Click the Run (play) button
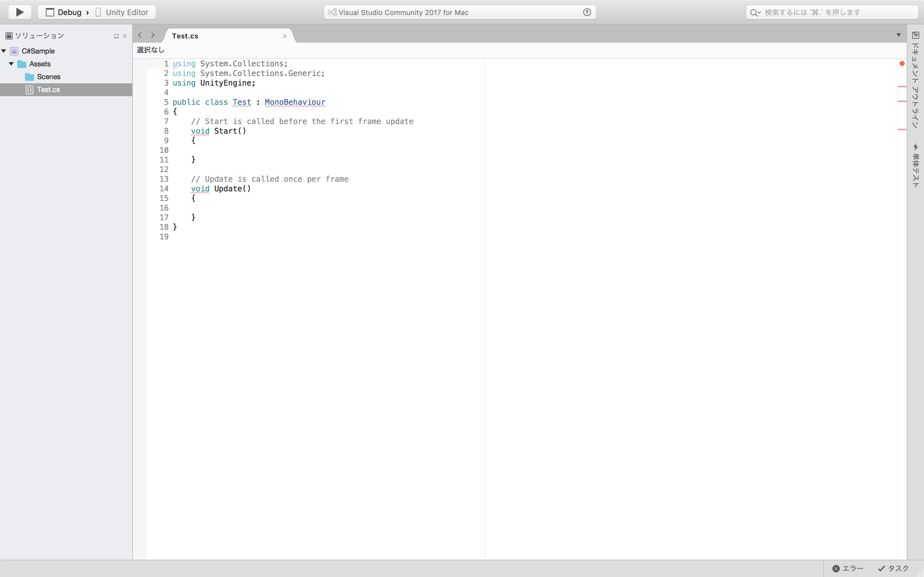924x577 pixels. pyautogui.click(x=20, y=12)
